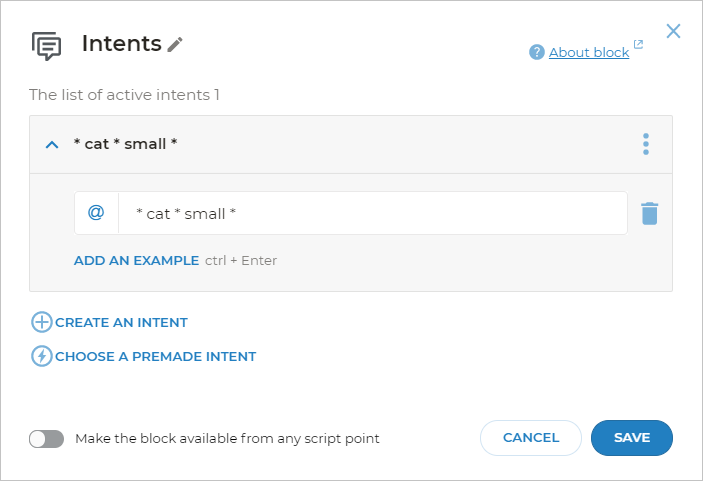Click the external link icon beside About block

(x=639, y=45)
